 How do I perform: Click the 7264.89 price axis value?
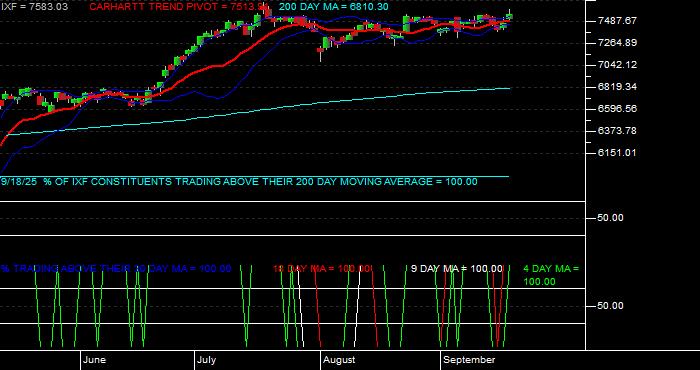pos(617,43)
